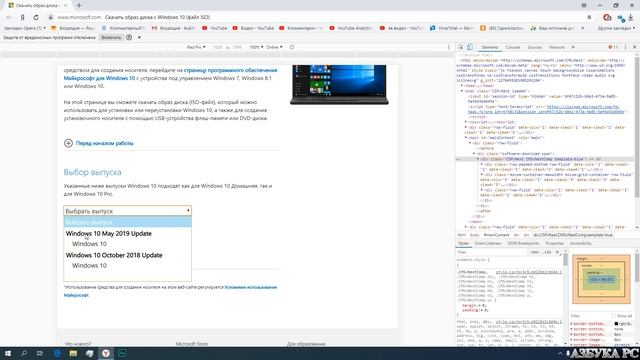
Task: Close the DevTools panel
Action: (x=634, y=47)
